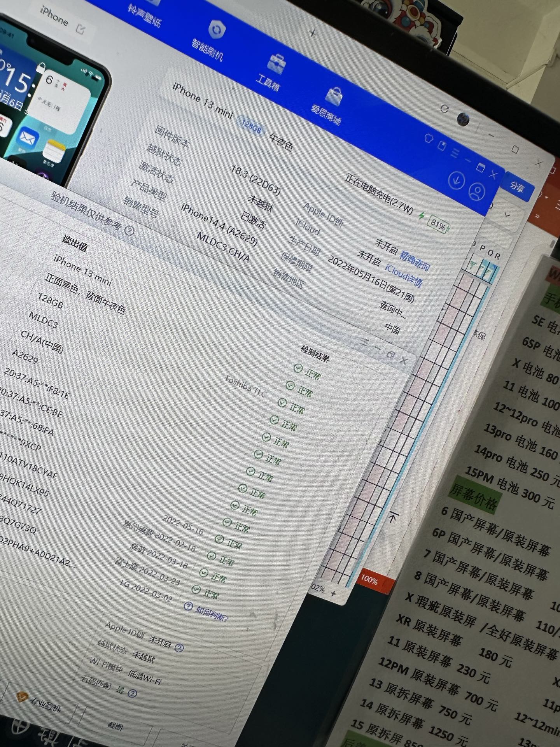Click 夏普 2022-03-18 entry
Screen dimensions: 560x747
[x=159, y=556]
